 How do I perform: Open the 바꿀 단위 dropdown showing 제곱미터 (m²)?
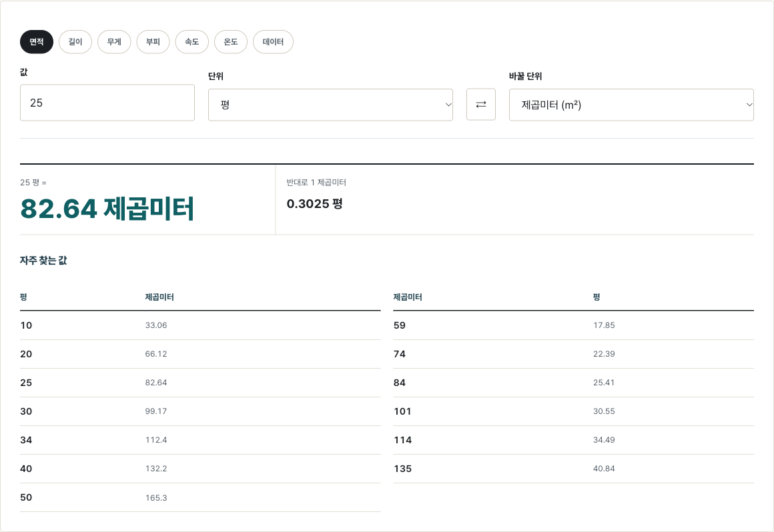[x=631, y=105]
